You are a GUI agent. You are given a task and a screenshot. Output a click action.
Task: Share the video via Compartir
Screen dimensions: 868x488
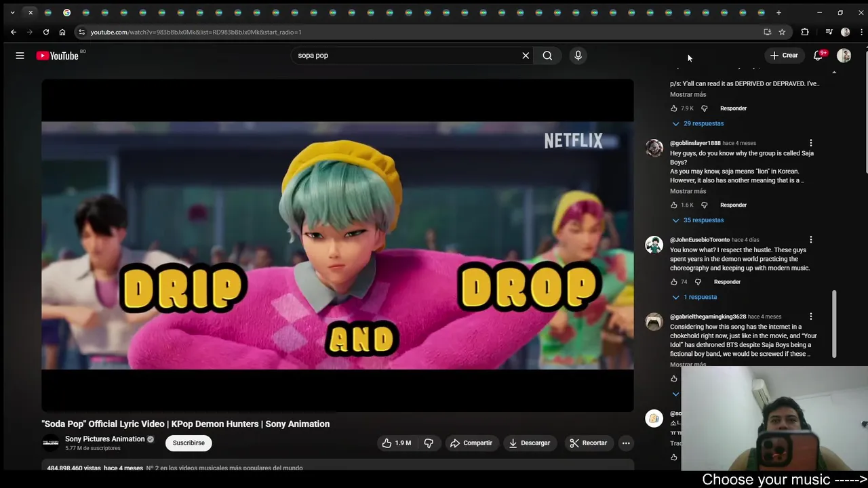click(471, 443)
